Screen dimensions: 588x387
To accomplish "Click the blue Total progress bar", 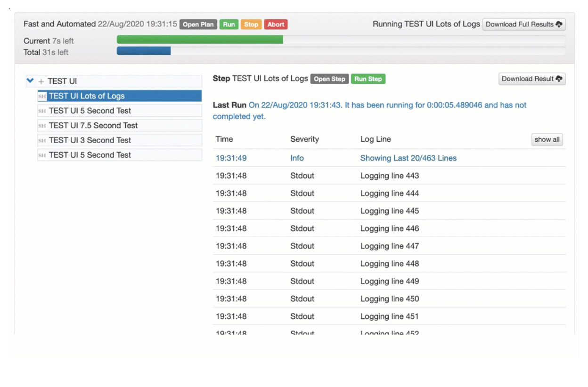I will [144, 51].
